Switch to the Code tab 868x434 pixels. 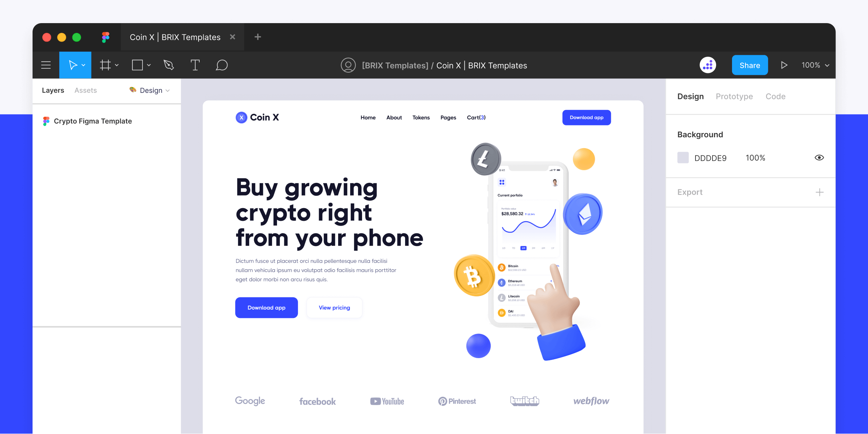click(x=775, y=96)
